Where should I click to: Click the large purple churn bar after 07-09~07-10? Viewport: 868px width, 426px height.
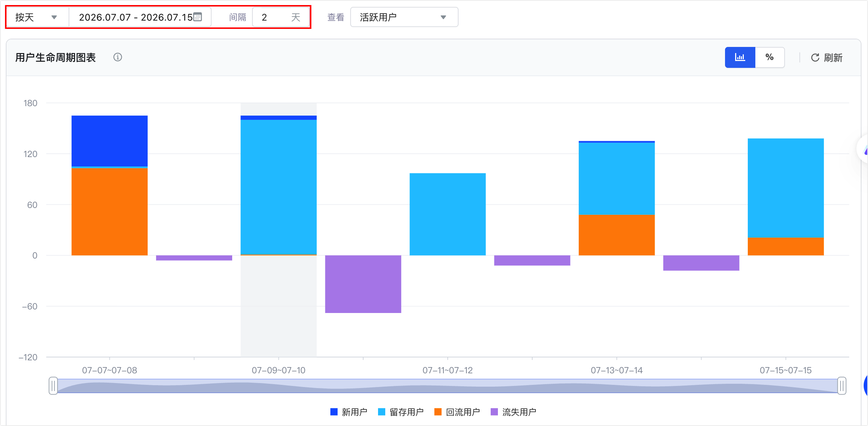[363, 284]
